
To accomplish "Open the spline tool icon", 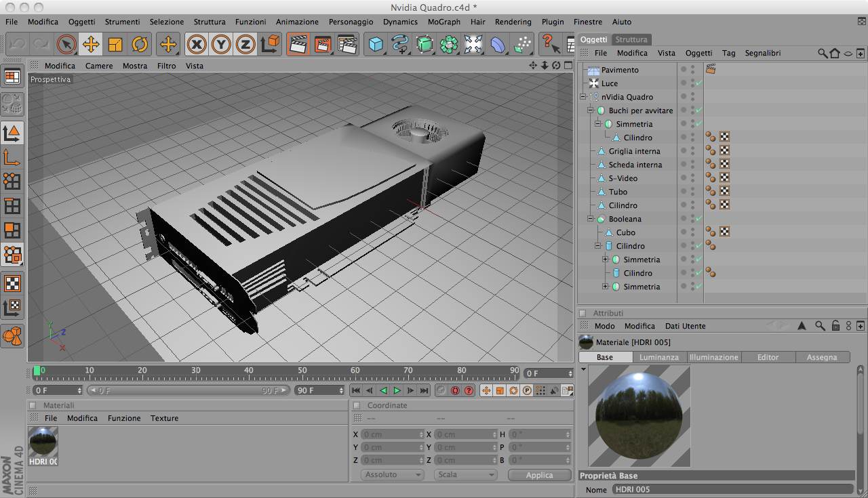I will coord(400,45).
